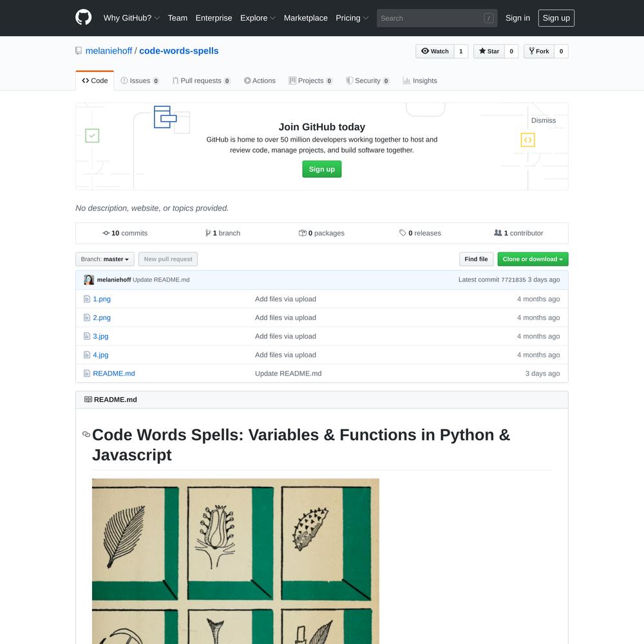This screenshot has width=644, height=644.
Task: Open the README.md row's Update README.md commit
Action: (x=289, y=374)
